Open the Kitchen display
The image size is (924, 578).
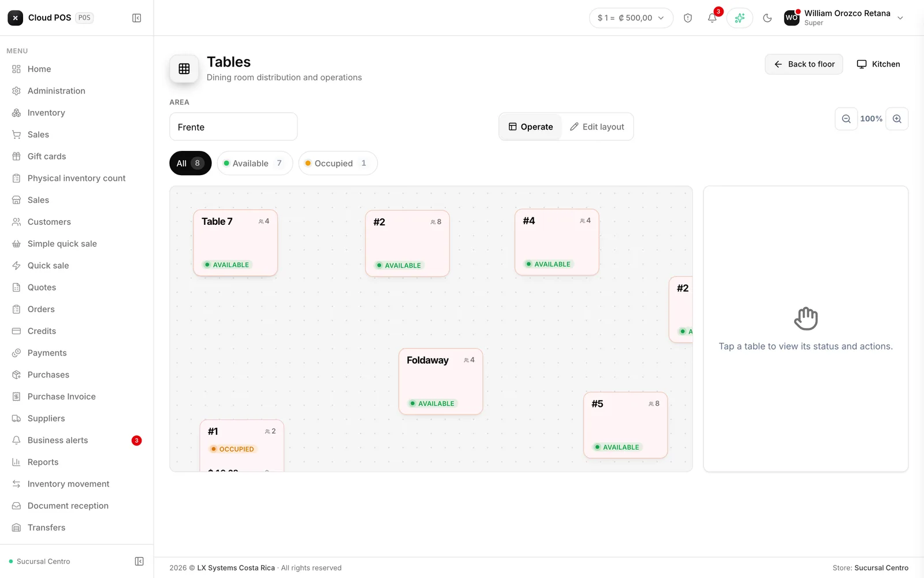[x=878, y=64]
